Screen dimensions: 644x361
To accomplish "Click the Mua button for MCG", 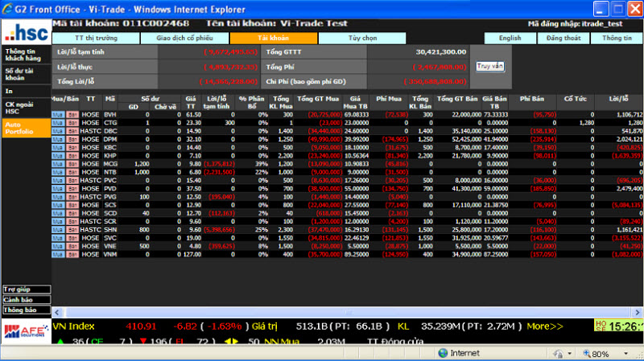I will click(58, 162).
